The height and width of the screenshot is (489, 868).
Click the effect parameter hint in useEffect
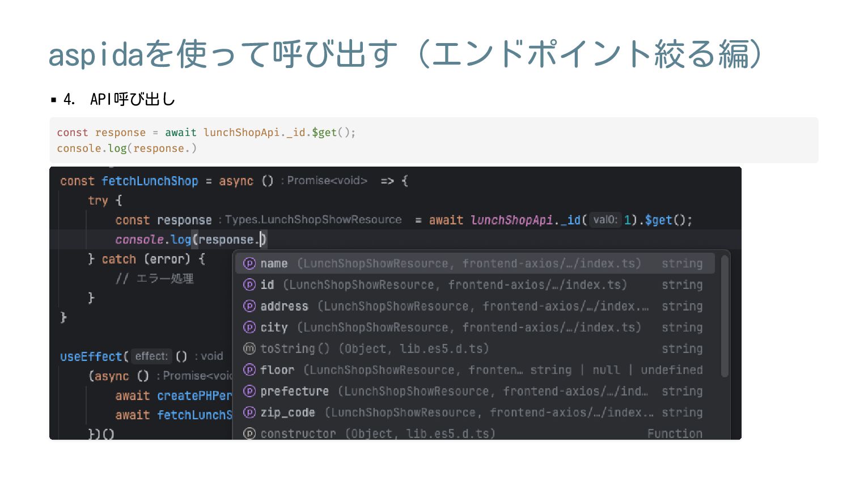tap(151, 356)
